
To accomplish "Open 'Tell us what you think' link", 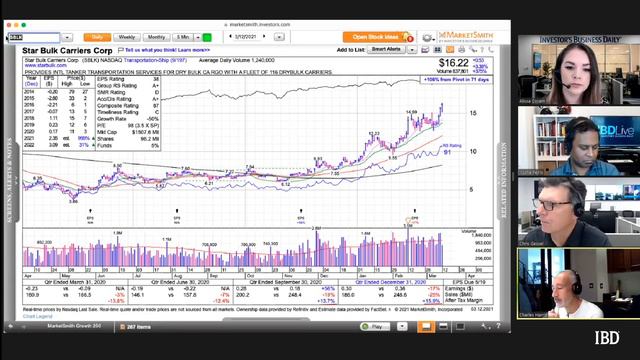I will coord(167,50).
